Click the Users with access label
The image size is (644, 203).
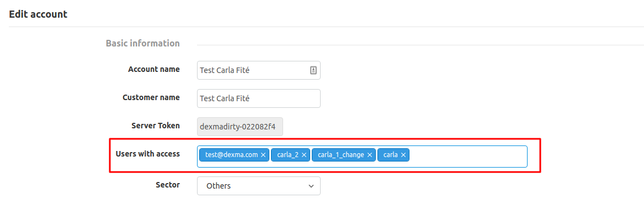(148, 154)
